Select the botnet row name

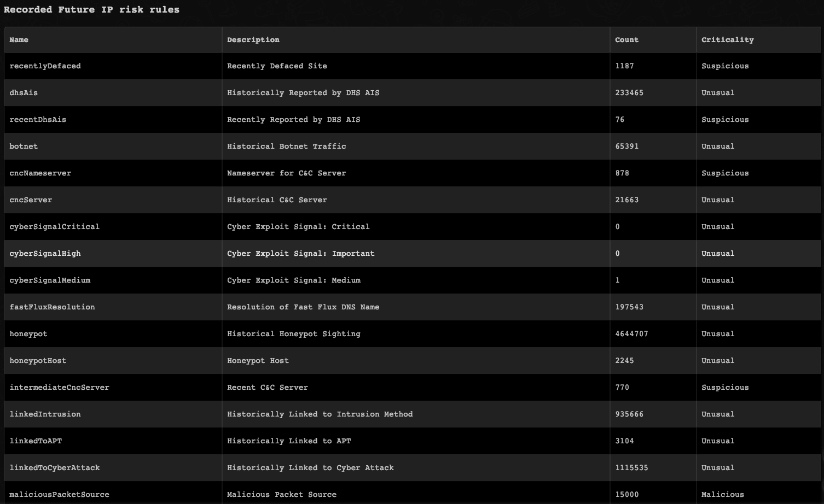pyautogui.click(x=24, y=146)
